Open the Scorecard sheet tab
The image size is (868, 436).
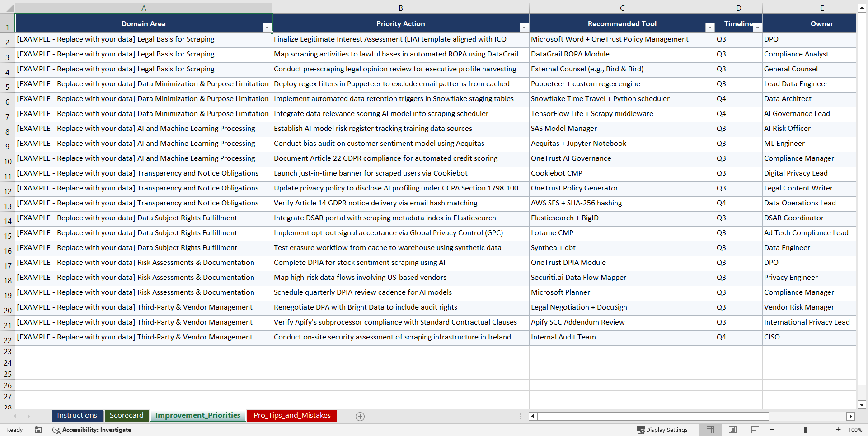(x=127, y=415)
